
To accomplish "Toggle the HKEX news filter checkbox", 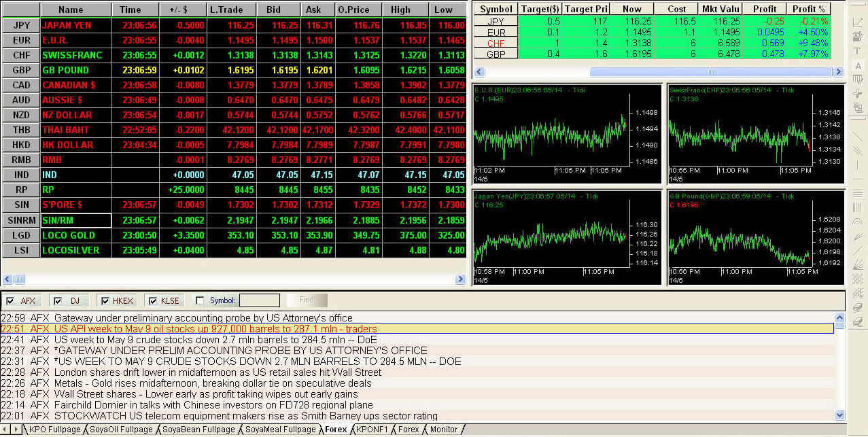I will (x=104, y=300).
